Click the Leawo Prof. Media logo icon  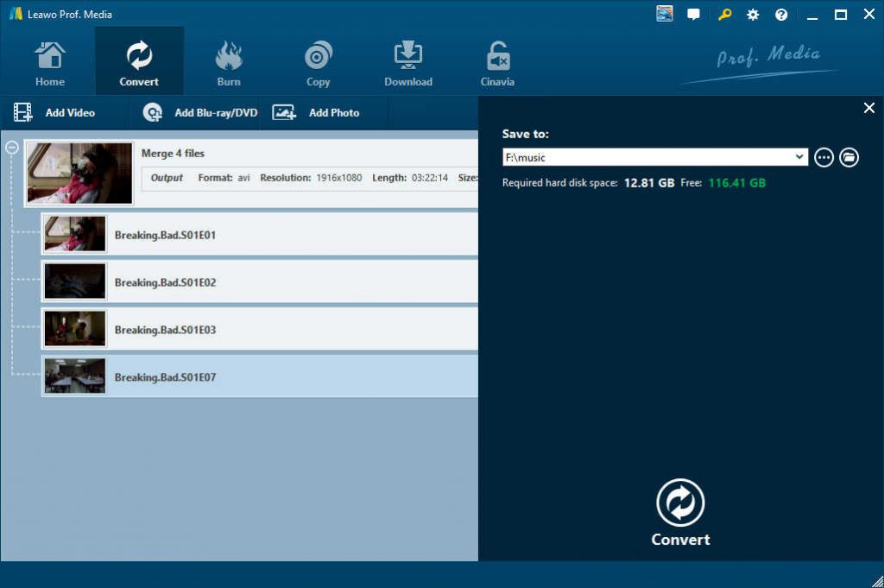pos(16,14)
